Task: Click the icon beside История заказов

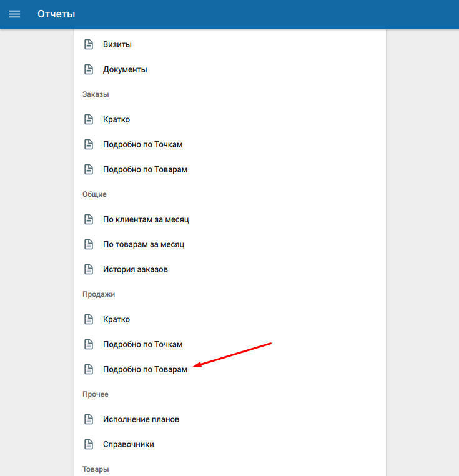Action: tap(89, 269)
